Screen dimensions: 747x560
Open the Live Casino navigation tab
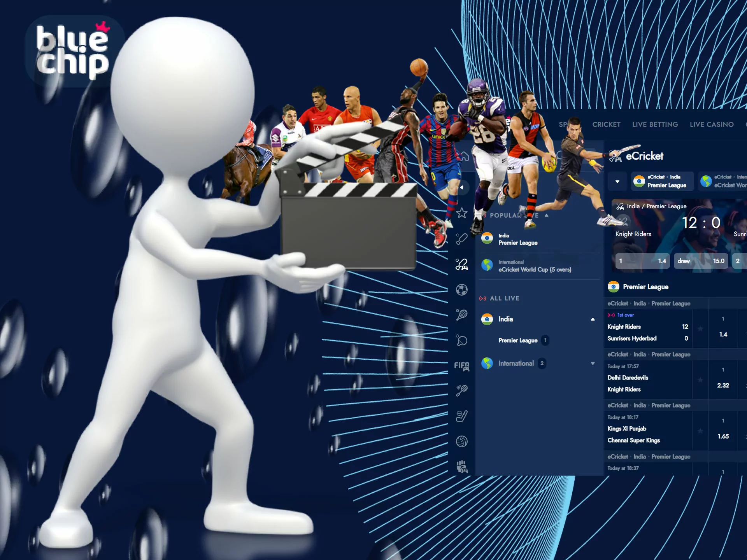tap(712, 124)
